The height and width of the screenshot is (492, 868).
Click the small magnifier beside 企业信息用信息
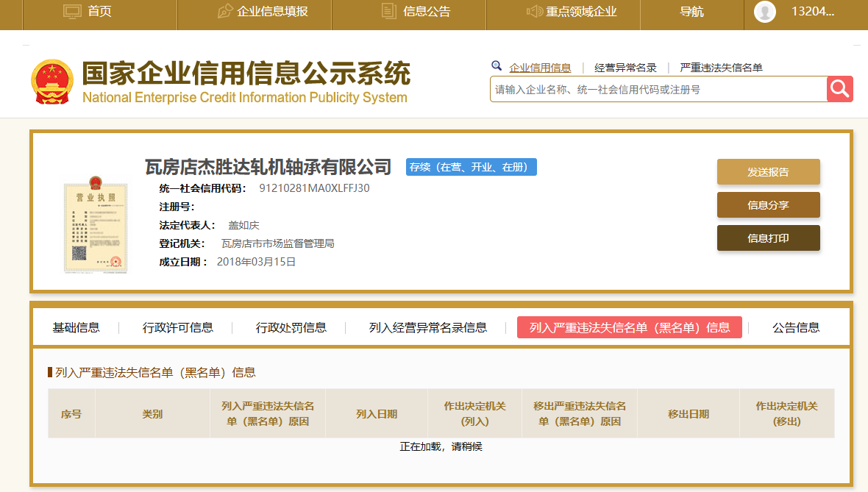[x=497, y=66]
